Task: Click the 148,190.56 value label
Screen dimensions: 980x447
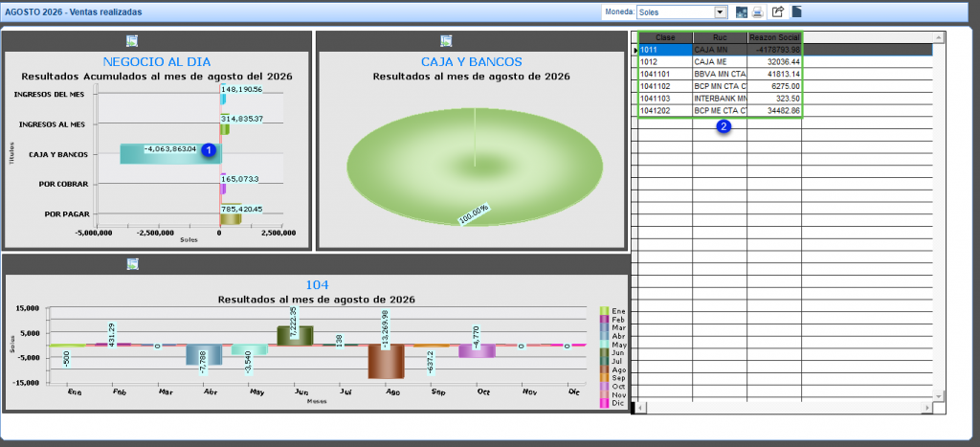Action: pos(241,89)
